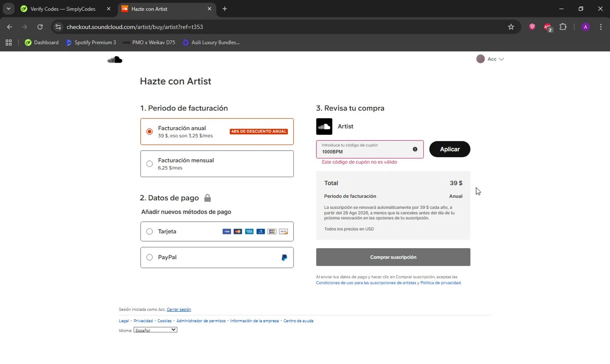This screenshot has width=610, height=364.
Task: Click the Discover card icon
Action: coord(283,232)
